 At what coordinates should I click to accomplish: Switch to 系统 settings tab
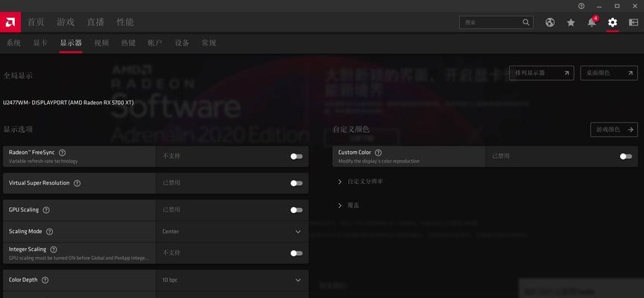pos(13,42)
